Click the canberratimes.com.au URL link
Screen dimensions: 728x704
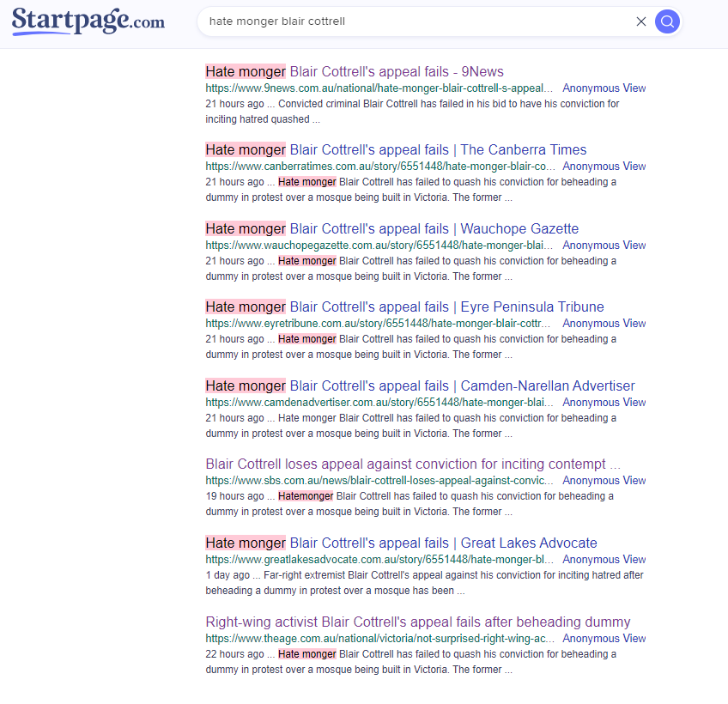click(380, 166)
